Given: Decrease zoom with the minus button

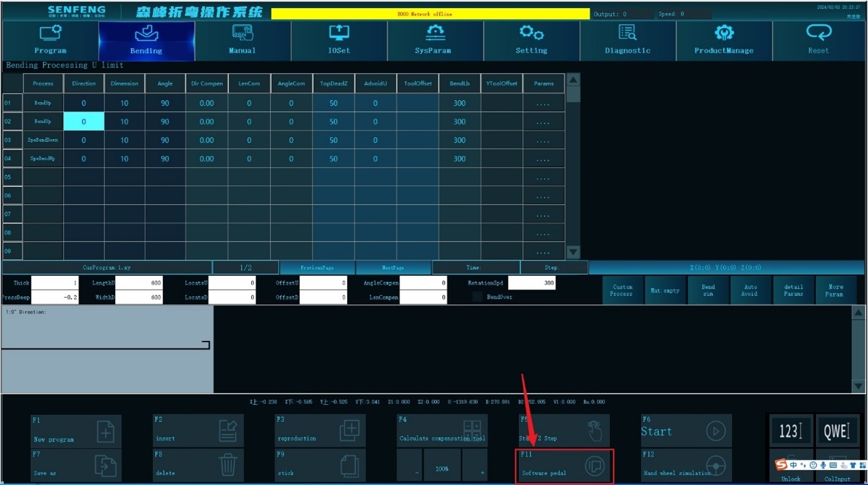Looking at the screenshot, I should pos(410,466).
